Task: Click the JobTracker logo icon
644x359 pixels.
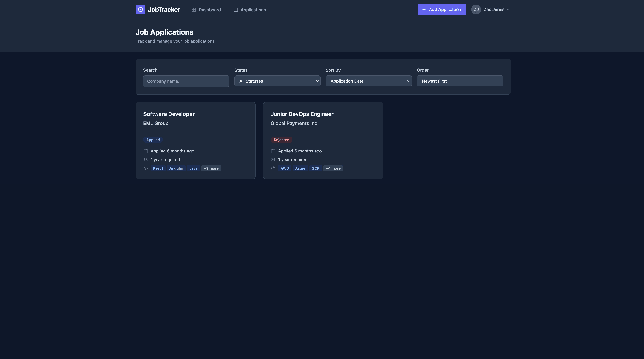Action: pyautogui.click(x=140, y=9)
